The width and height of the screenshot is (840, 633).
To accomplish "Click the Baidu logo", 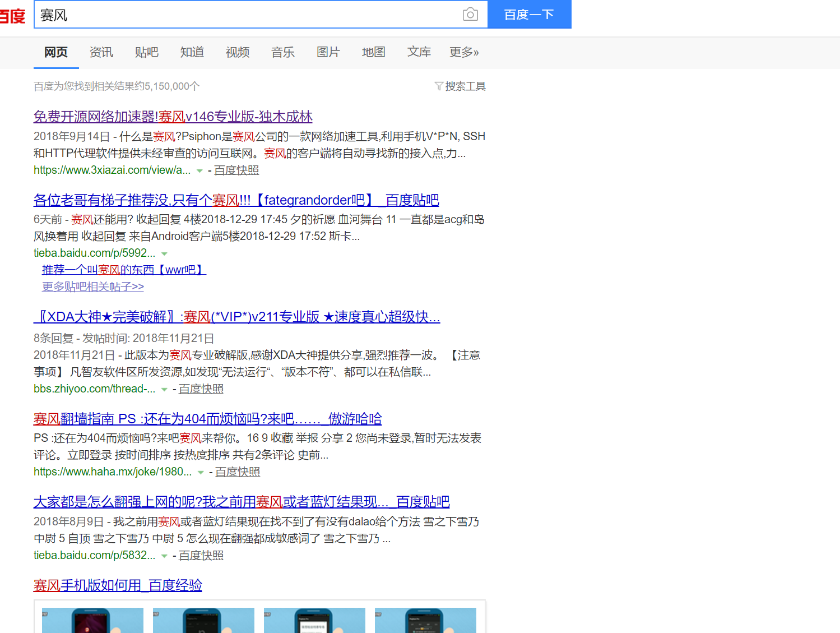I will pyautogui.click(x=12, y=16).
